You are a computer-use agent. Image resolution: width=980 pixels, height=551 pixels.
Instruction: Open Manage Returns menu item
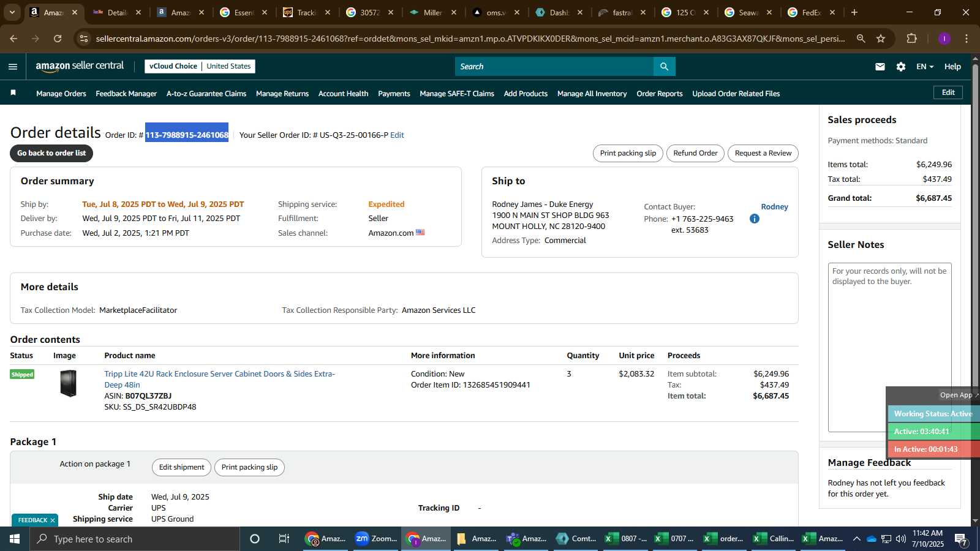click(x=282, y=94)
